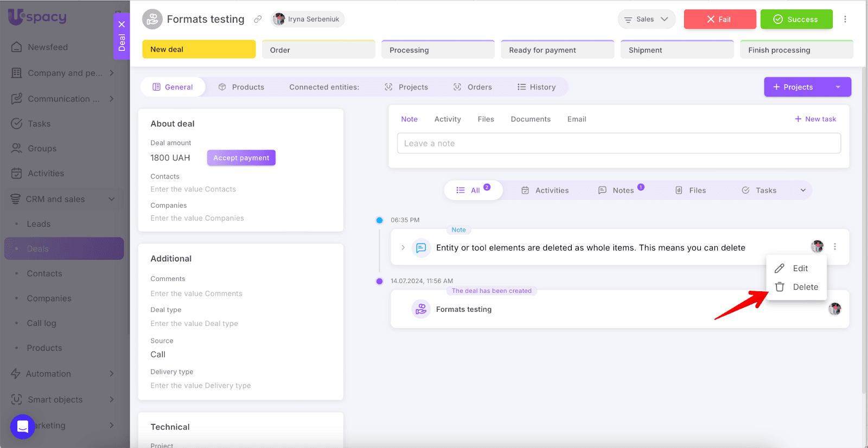868x448 pixels.
Task: Switch to the Products tab
Action: pyautogui.click(x=241, y=87)
